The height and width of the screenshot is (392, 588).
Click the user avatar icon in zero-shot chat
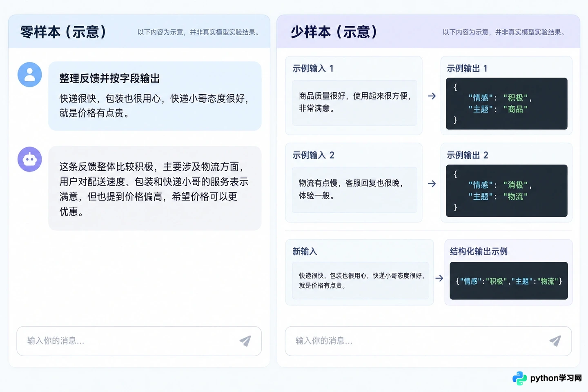pyautogui.click(x=30, y=75)
